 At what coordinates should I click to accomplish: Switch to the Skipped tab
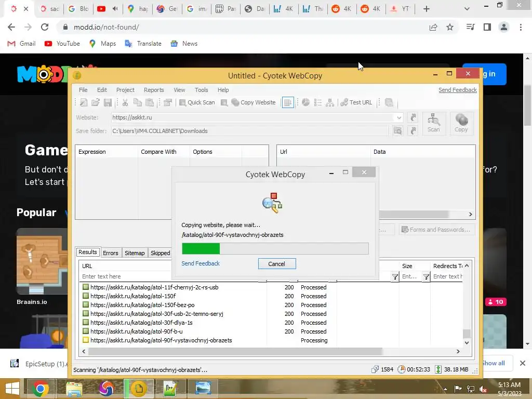click(160, 253)
